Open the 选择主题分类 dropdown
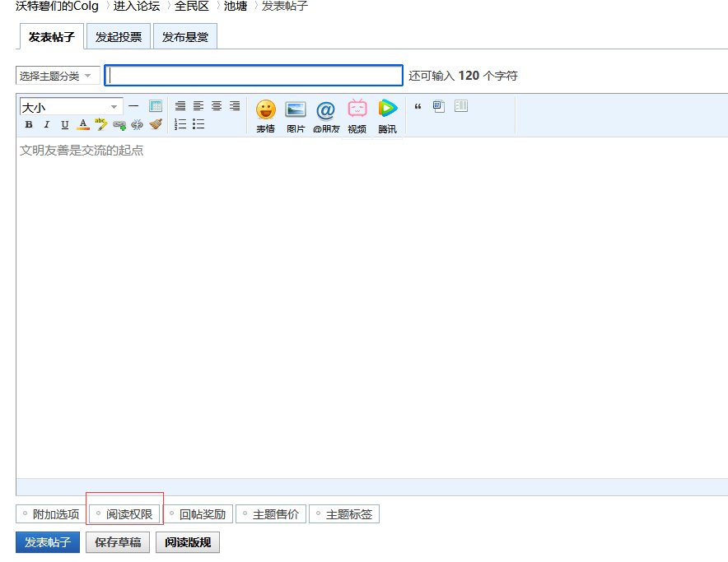 tap(58, 76)
